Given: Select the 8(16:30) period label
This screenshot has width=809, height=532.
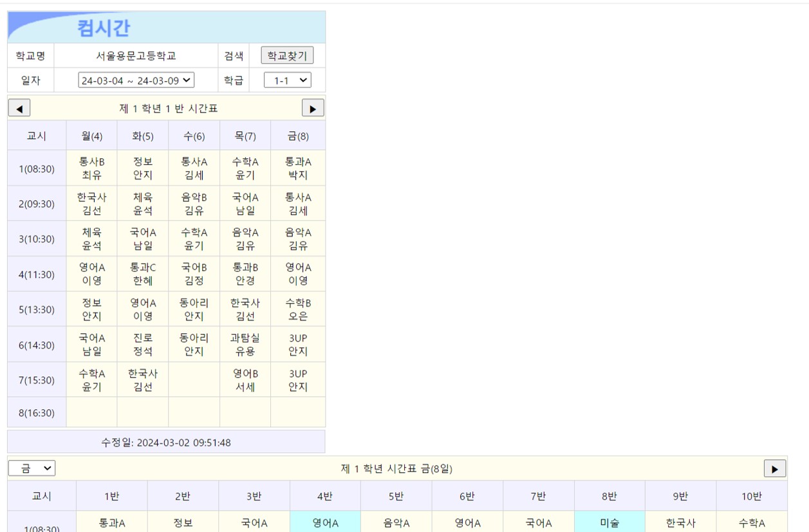Looking at the screenshot, I should tap(37, 413).
